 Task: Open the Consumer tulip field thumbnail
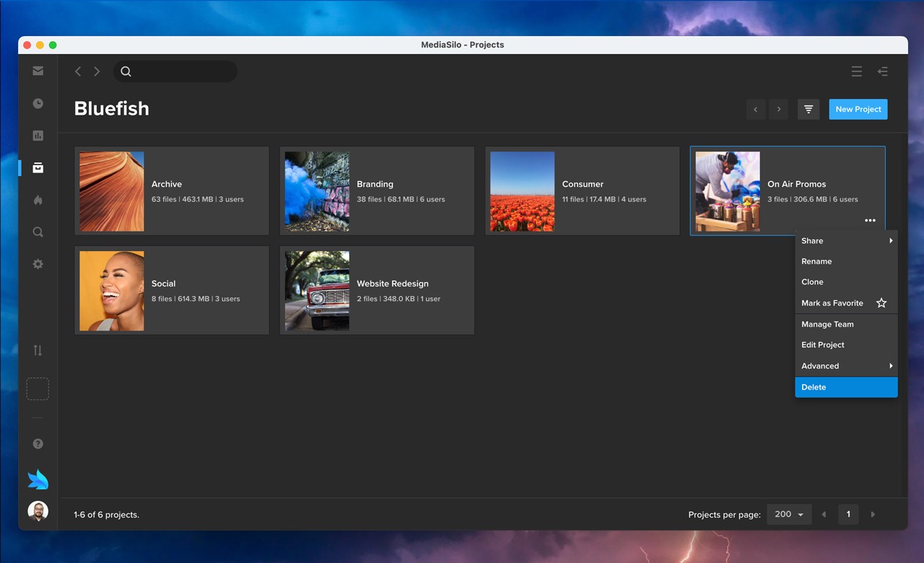[x=522, y=191]
